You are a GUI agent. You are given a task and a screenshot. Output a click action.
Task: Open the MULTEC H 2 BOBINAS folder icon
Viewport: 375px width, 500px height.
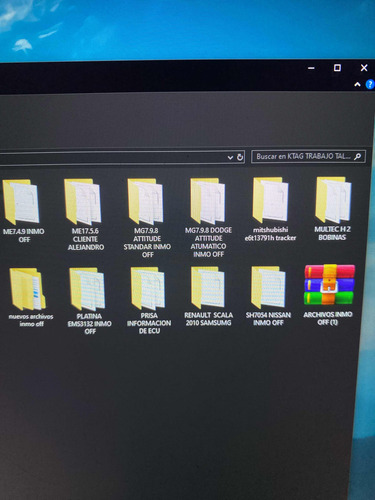click(333, 200)
